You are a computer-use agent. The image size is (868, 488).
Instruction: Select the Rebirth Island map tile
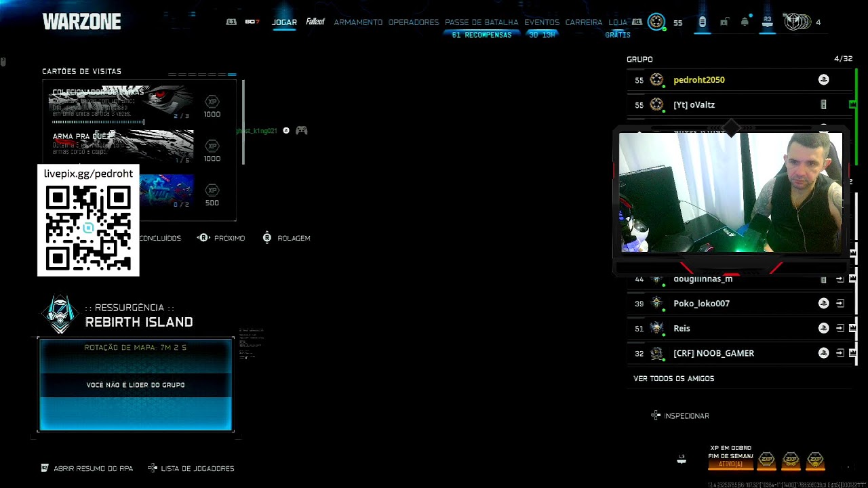136,384
